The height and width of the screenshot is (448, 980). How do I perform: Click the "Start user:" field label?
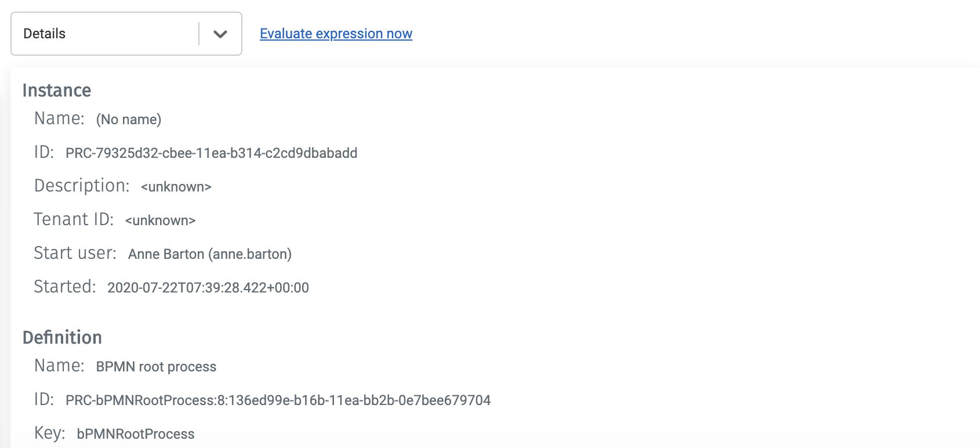click(75, 253)
